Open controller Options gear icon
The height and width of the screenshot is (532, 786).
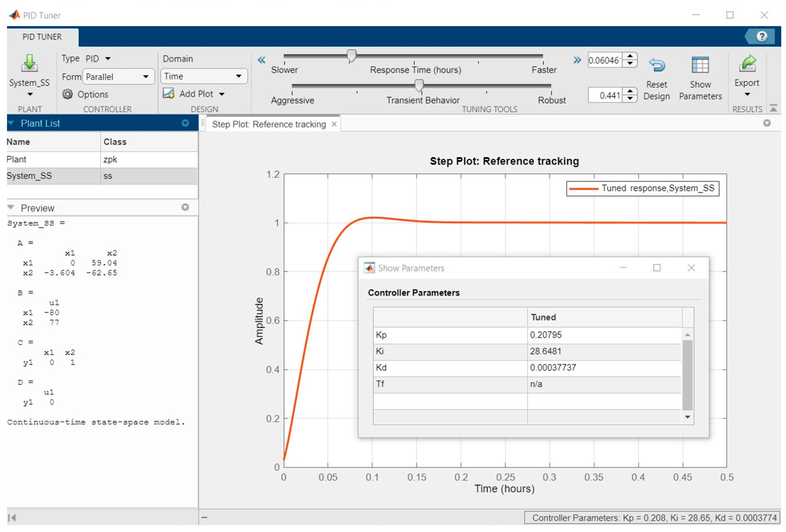click(x=68, y=94)
